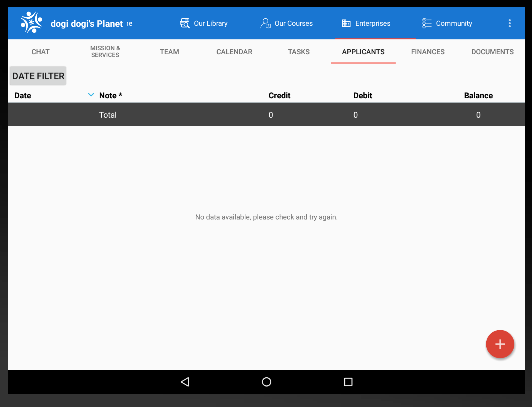Switch to the DOCUMENTS tab
The height and width of the screenshot is (407, 532).
pos(492,52)
